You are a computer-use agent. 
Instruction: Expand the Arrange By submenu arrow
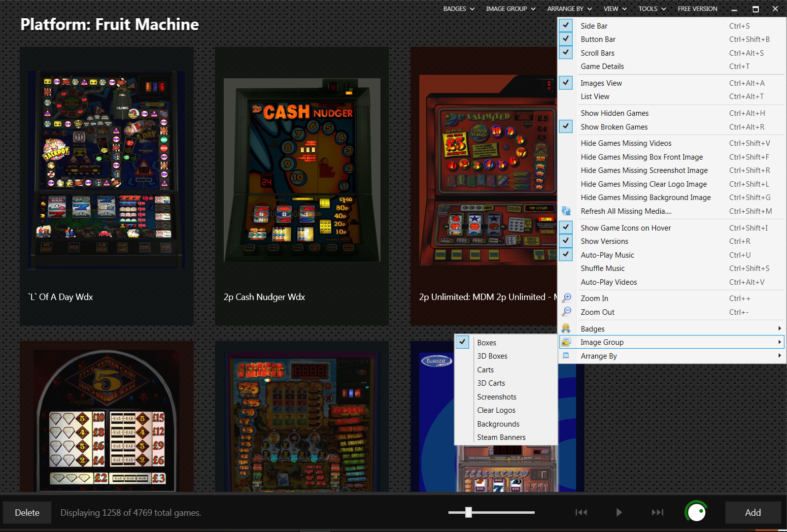coord(779,356)
